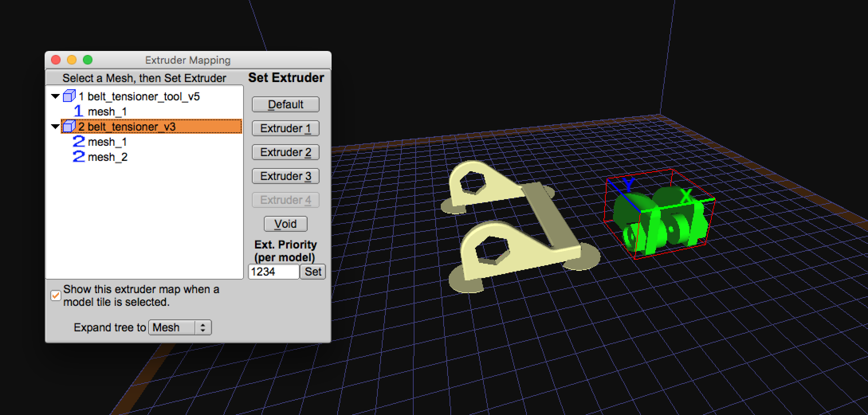The width and height of the screenshot is (868, 415).
Task: Click the blue 1 icon beside mesh_1
Action: pyautogui.click(x=79, y=112)
